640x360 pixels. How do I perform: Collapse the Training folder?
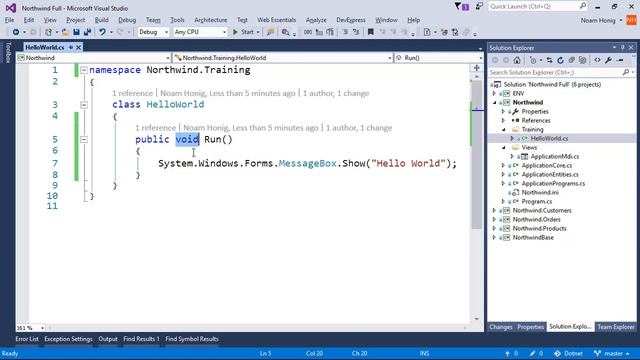503,129
